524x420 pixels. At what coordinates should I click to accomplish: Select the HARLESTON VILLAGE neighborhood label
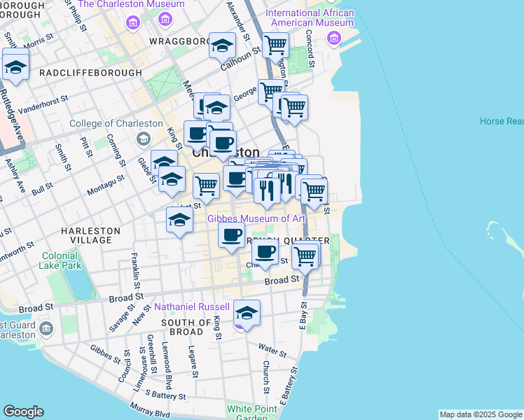[x=91, y=235]
